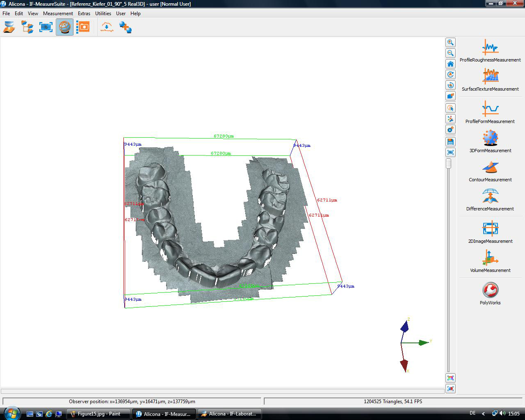
Task: Click the PolyWorks export icon
Action: tap(490, 290)
